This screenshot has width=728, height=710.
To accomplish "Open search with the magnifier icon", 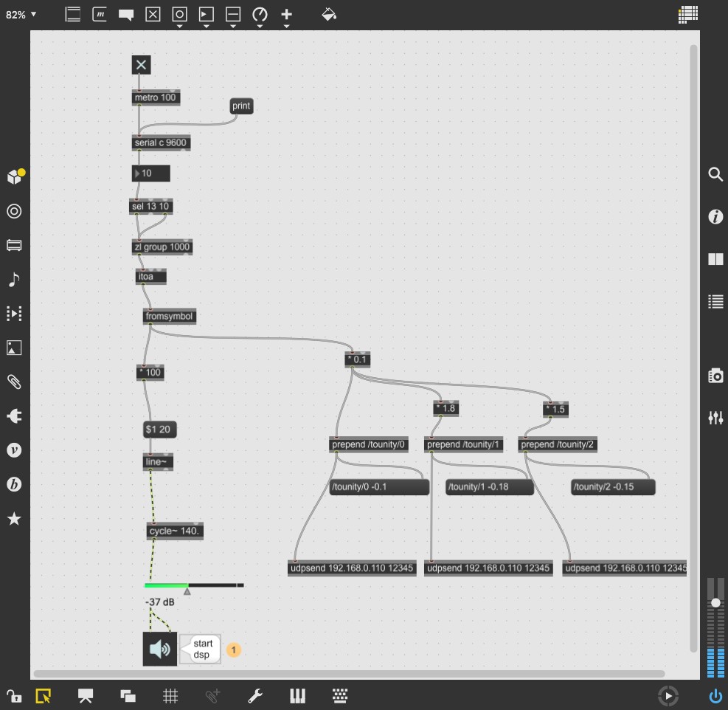I will pos(715,174).
